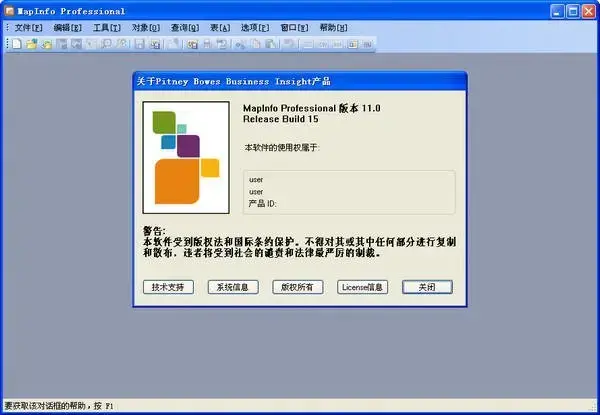Click the grayed Save Table disk icon

point(139,44)
